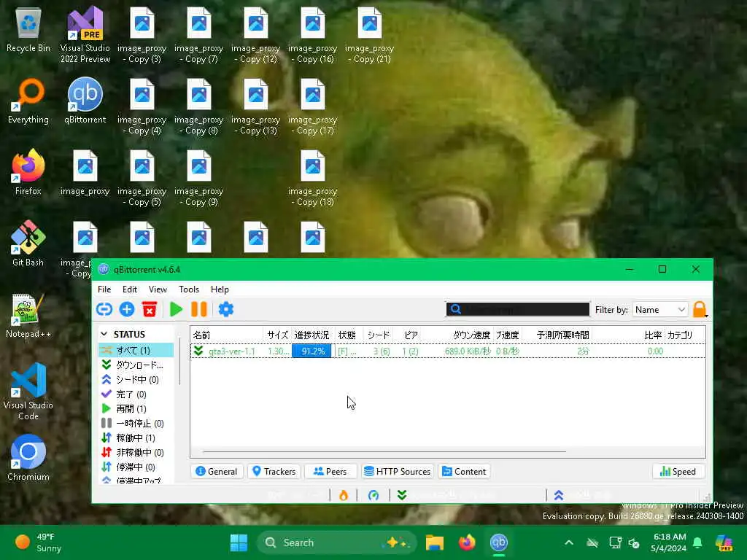Viewport: 747px width, 560px height.
Task: Sort by 名前 column header
Action: [x=226, y=335]
